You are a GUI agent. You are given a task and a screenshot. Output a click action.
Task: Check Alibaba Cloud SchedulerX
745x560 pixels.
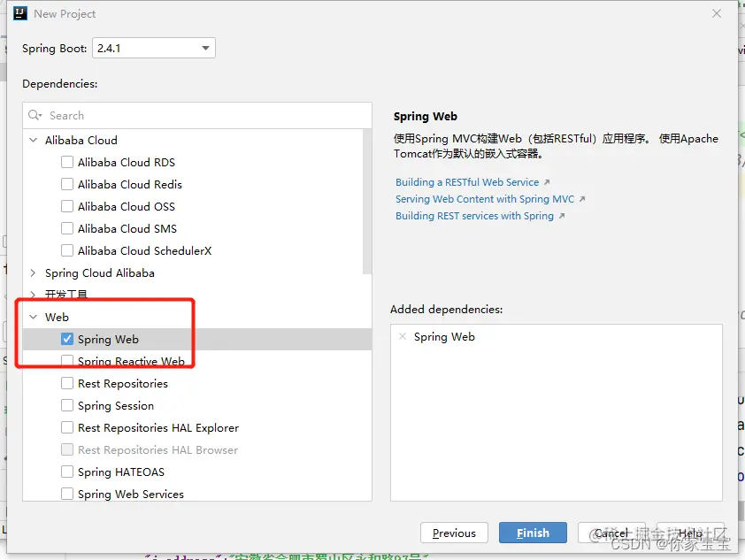point(67,250)
